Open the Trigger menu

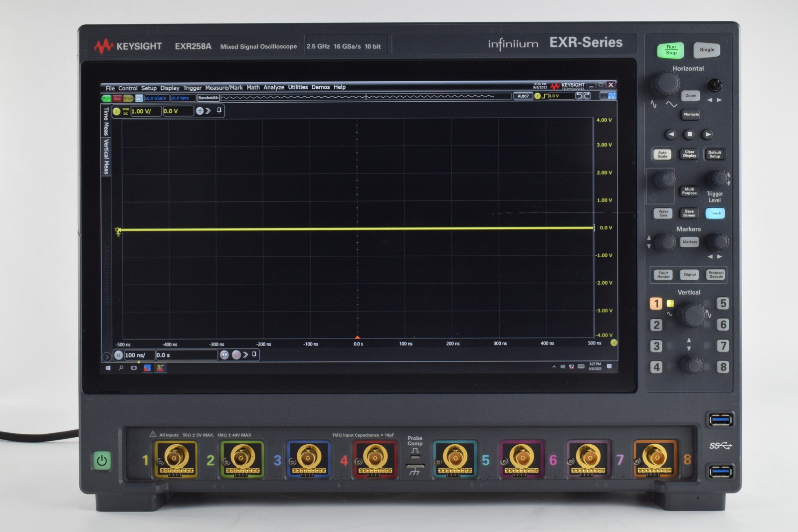192,88
